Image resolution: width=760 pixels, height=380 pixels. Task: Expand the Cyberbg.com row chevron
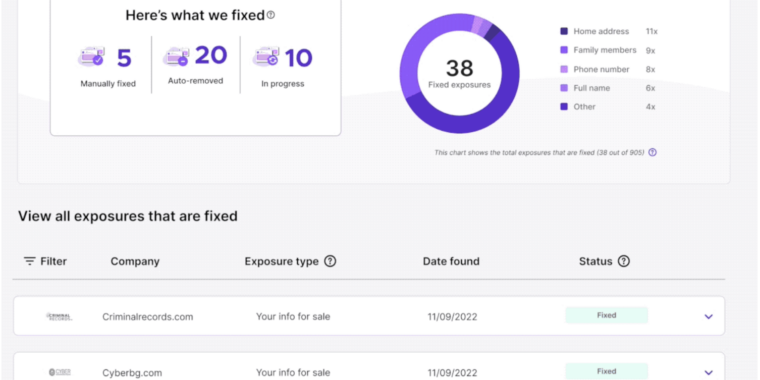click(x=709, y=373)
